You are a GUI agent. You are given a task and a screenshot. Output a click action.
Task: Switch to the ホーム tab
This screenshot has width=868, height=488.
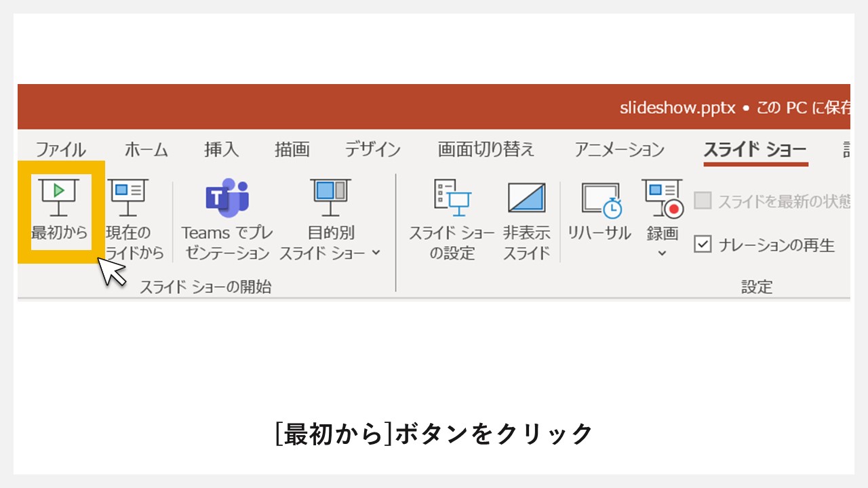146,150
